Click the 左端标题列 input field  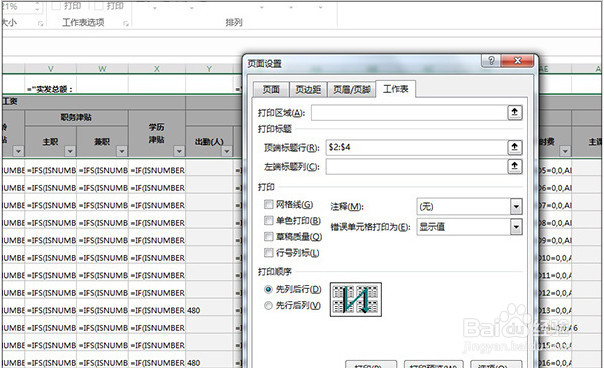tap(416, 166)
